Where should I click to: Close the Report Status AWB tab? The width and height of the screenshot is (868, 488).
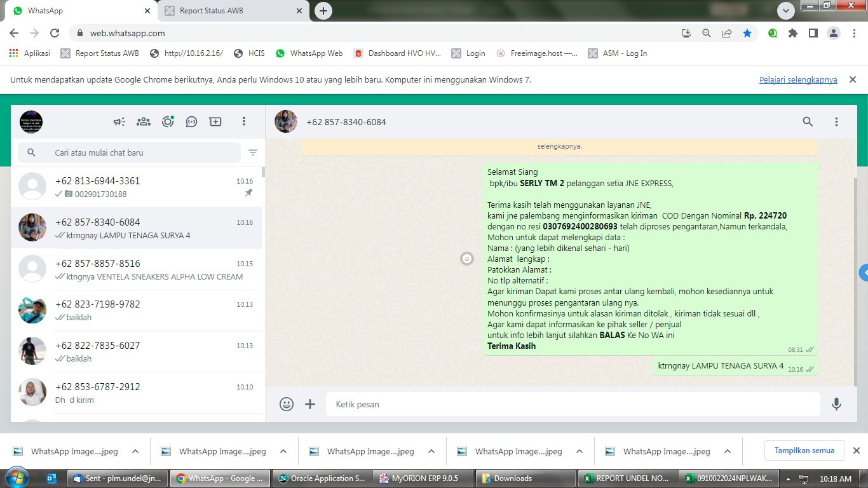299,11
